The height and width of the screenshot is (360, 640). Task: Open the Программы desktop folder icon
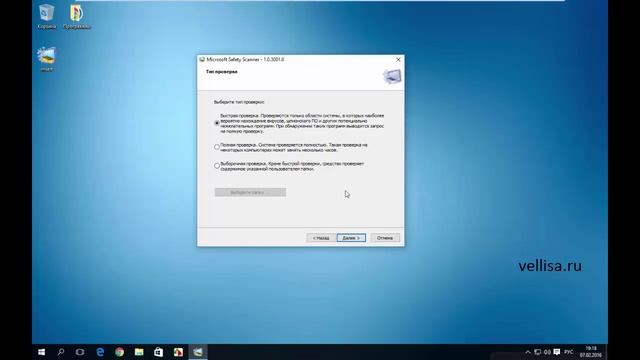pyautogui.click(x=77, y=16)
